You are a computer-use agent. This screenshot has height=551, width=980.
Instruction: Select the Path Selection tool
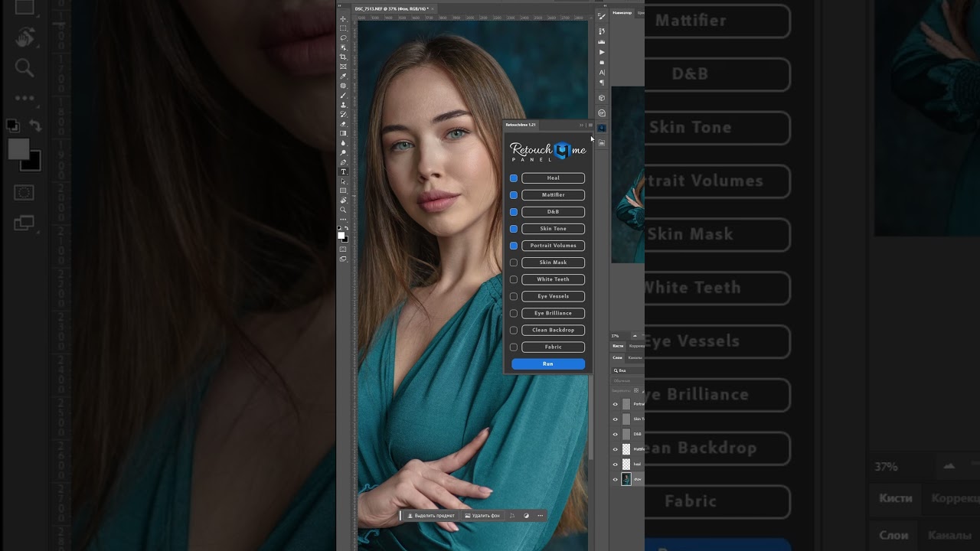[x=343, y=181]
